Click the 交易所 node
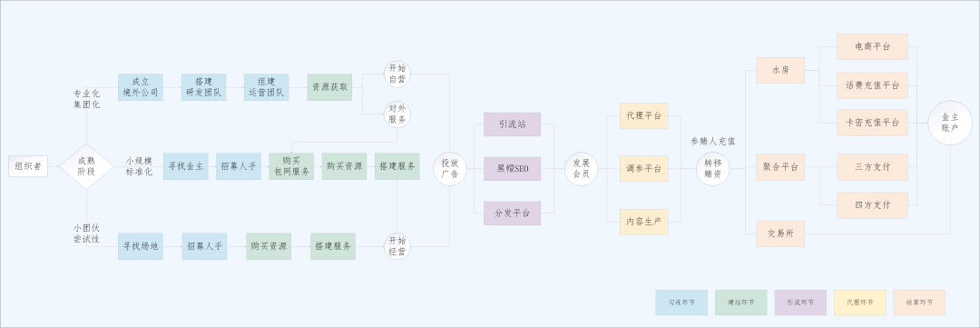The height and width of the screenshot is (328, 980). click(780, 234)
